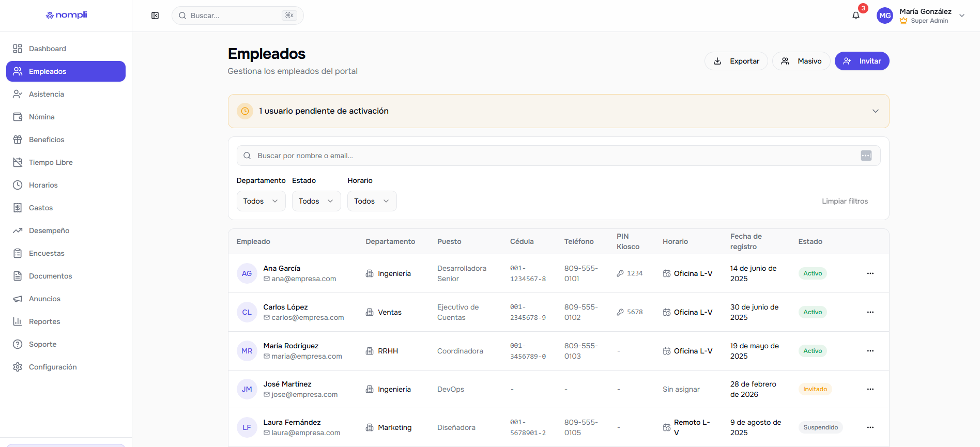Click the pending activation clock icon

(x=245, y=111)
